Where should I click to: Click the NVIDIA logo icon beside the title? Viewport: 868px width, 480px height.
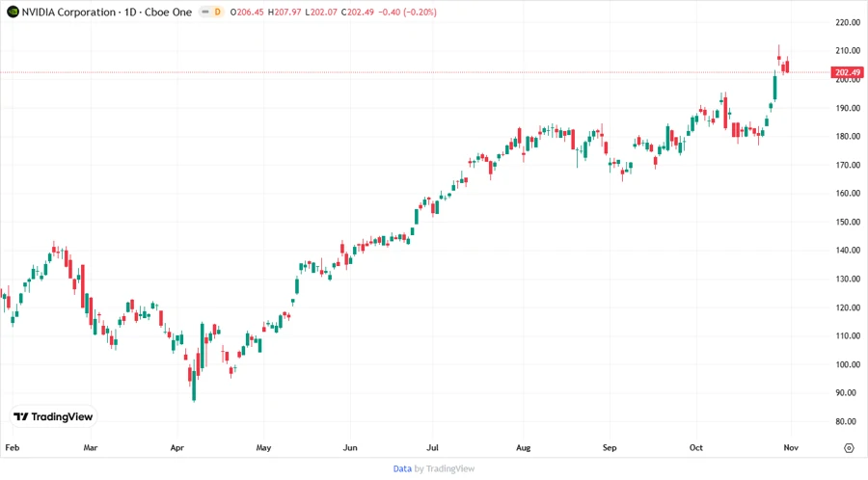pos(13,12)
